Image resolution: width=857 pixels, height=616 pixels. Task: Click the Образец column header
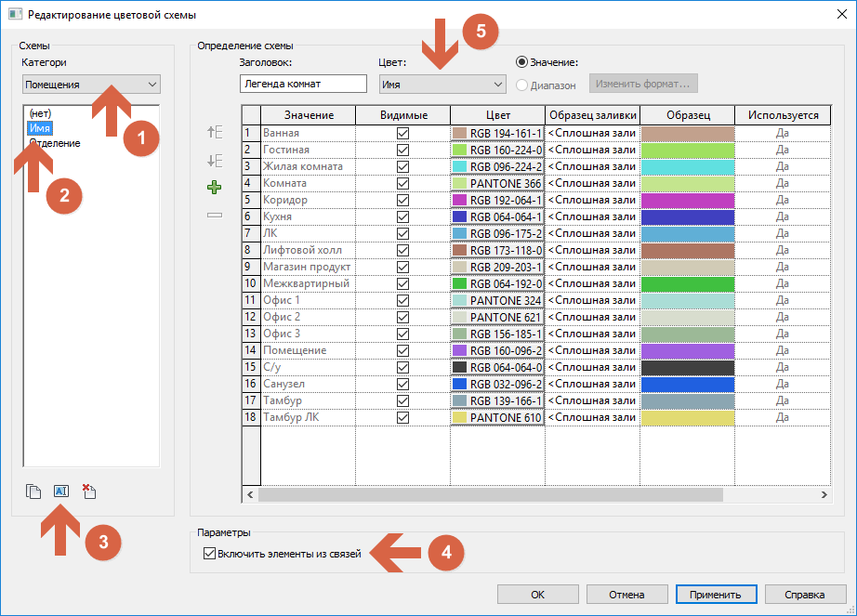point(688,115)
